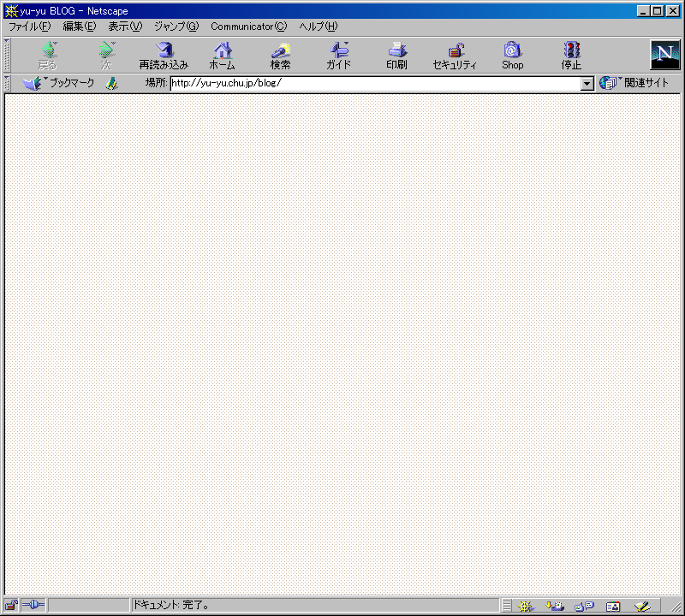Open the 表示(V) menu
Screen dimensions: 685x616
point(125,27)
